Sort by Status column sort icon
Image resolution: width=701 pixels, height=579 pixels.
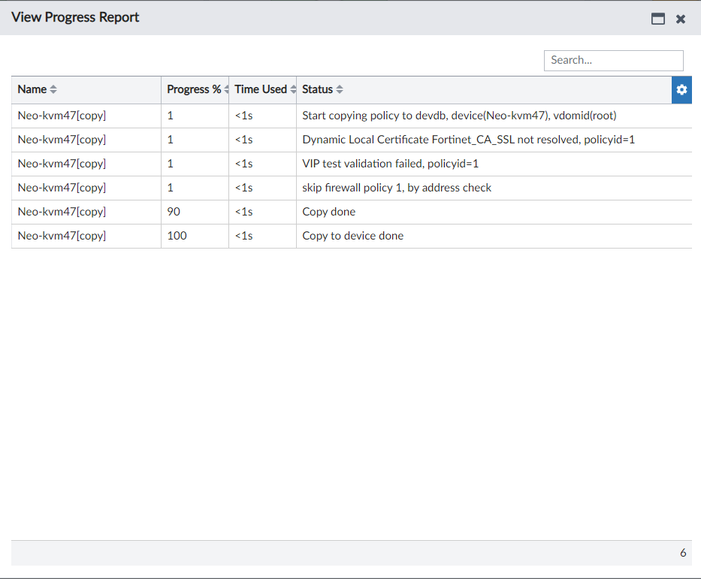[x=340, y=90]
